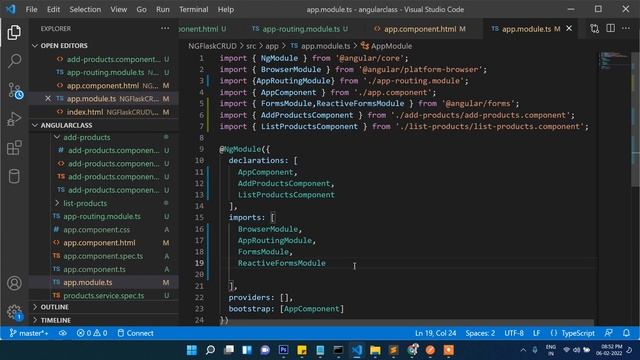Change LF end of line sequence
640x360 pixels.
pyautogui.click(x=536, y=333)
